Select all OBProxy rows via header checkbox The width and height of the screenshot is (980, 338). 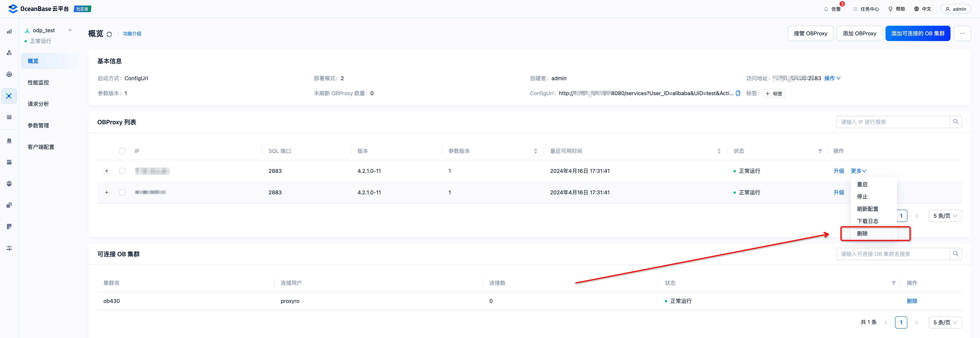[122, 151]
